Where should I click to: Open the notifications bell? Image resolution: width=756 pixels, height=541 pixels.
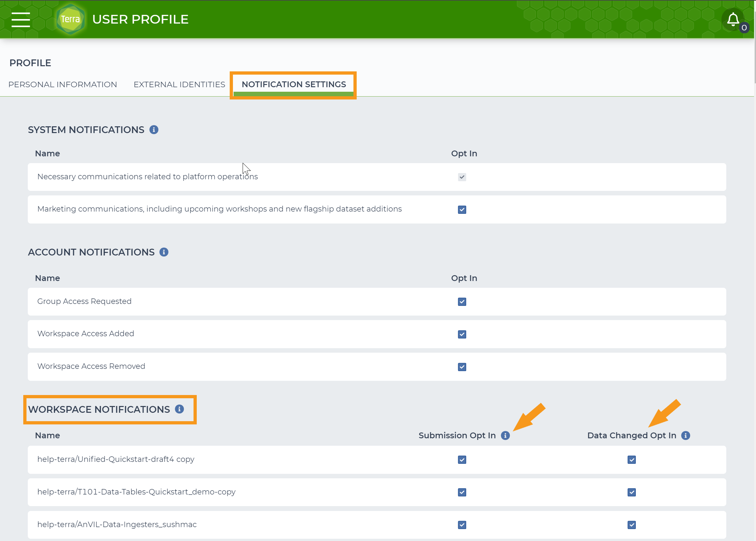coord(733,19)
